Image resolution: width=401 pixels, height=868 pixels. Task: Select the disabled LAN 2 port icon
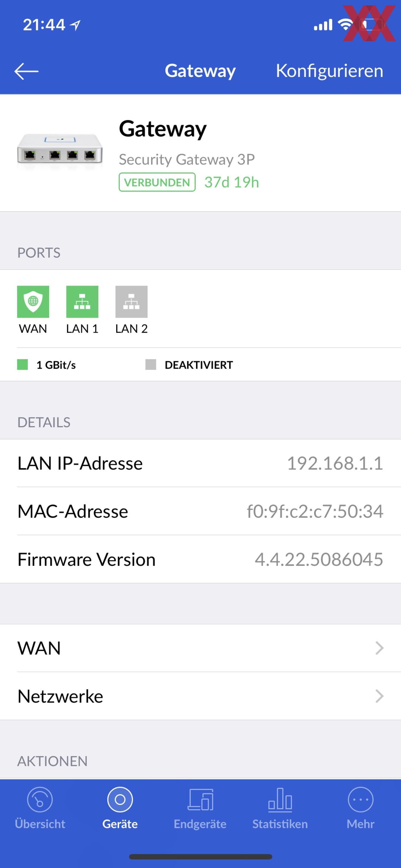(x=132, y=302)
